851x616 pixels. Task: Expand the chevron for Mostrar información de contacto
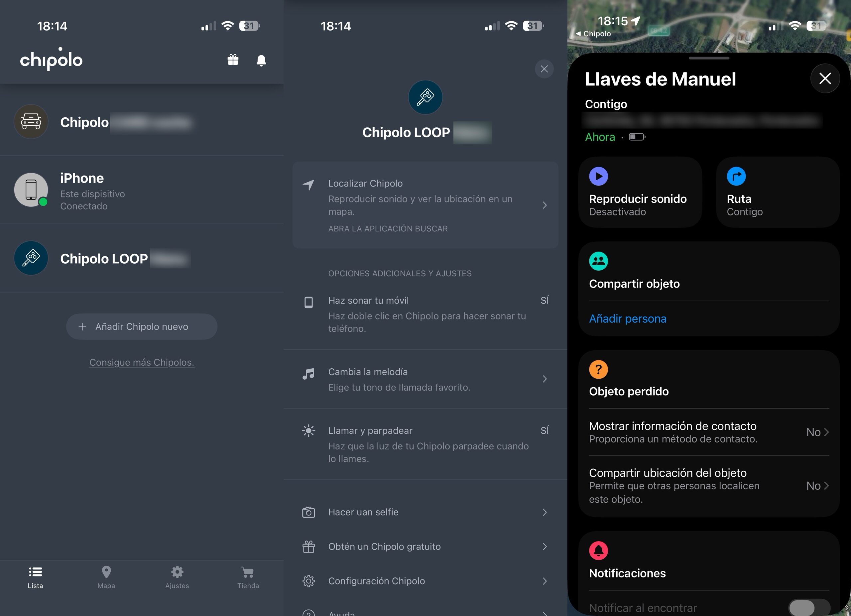click(826, 432)
